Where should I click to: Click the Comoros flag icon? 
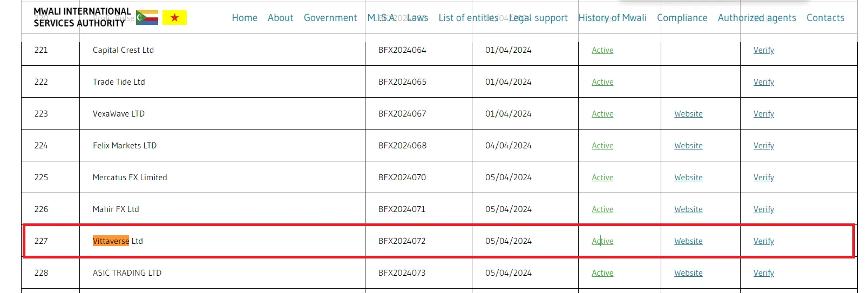point(147,18)
